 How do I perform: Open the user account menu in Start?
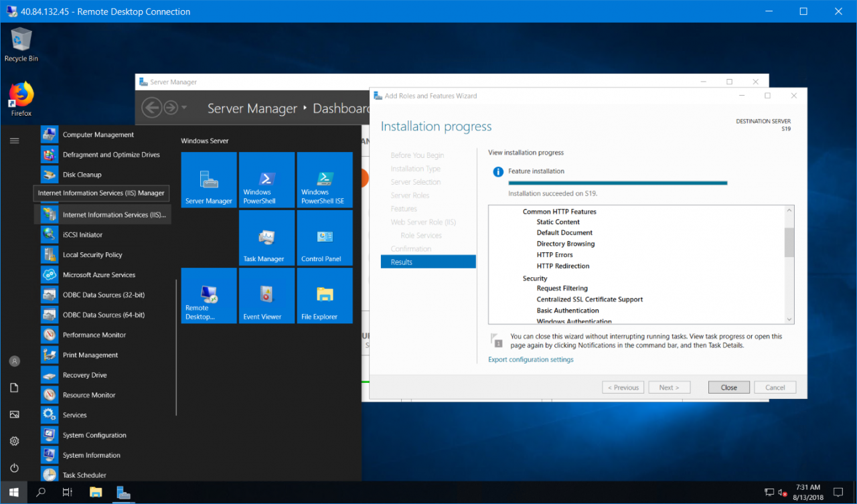(x=15, y=361)
